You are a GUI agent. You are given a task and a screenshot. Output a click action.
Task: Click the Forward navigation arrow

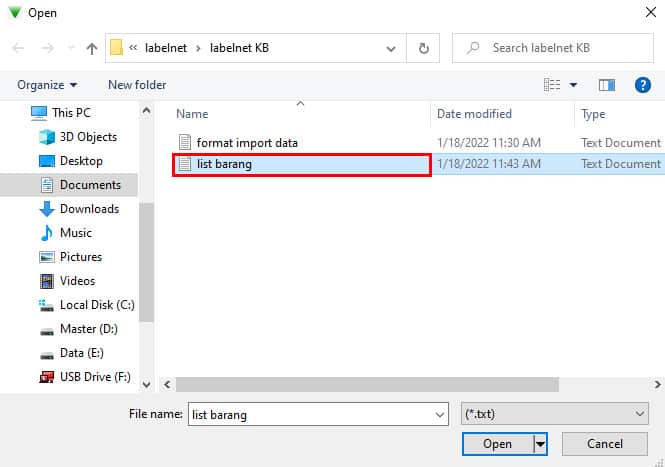pos(48,48)
